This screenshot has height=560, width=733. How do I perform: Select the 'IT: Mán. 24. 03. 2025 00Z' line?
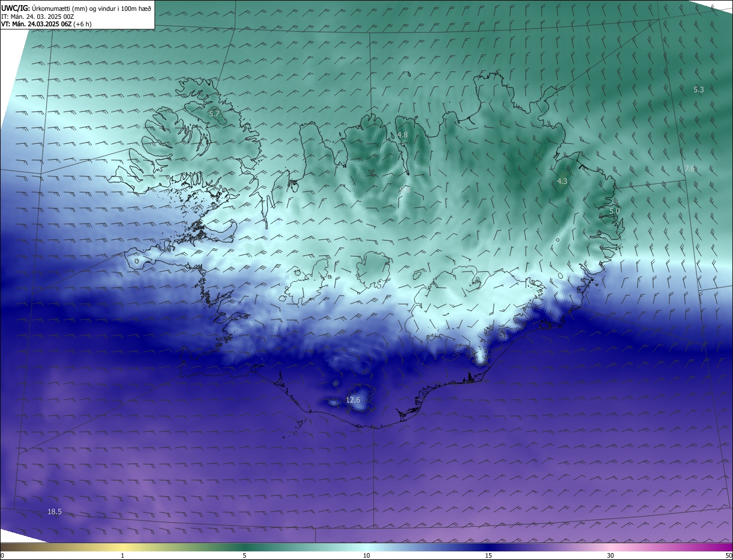[37, 17]
